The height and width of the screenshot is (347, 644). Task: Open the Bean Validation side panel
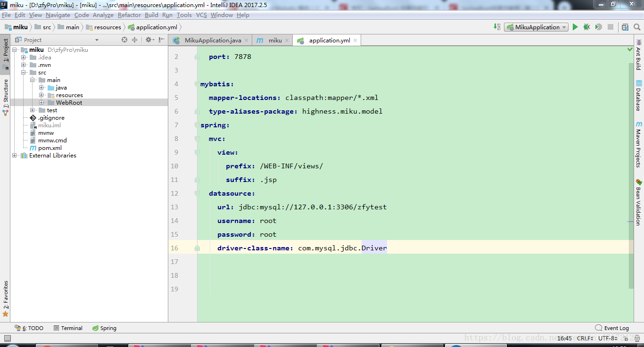[x=639, y=202]
